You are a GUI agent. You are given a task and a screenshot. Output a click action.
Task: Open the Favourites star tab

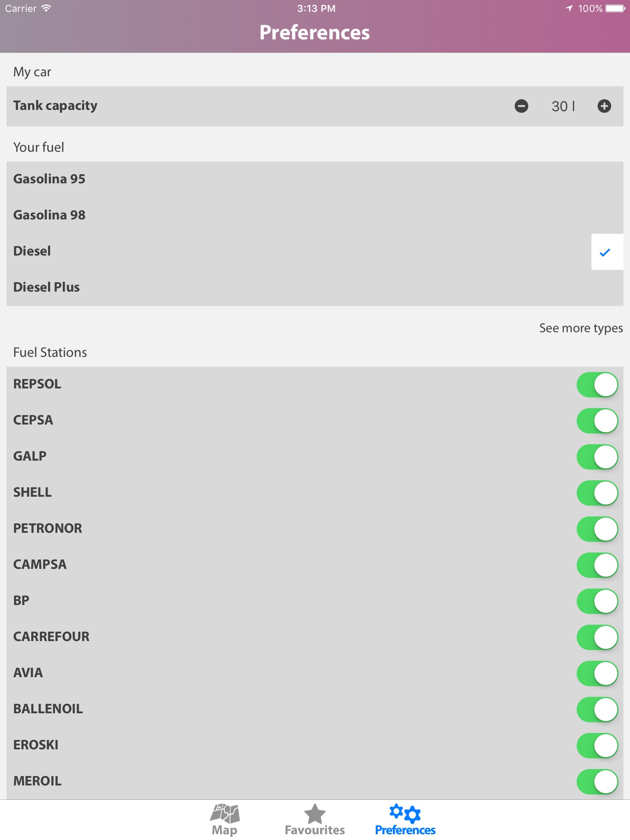click(x=315, y=819)
